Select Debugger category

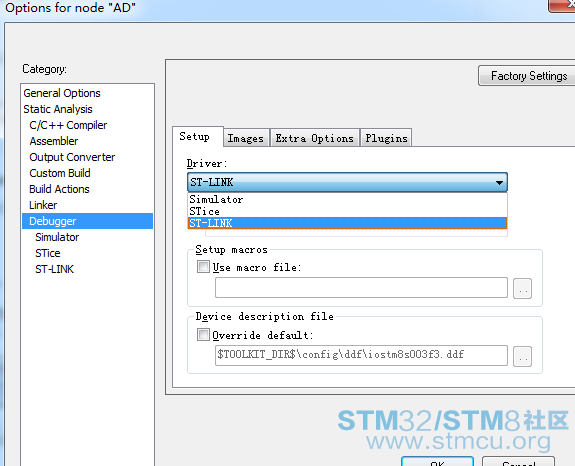point(87,221)
